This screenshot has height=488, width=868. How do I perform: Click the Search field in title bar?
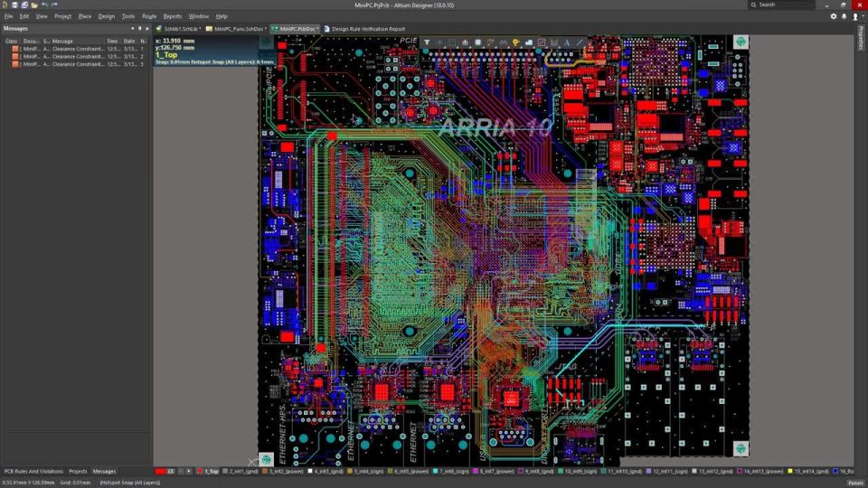(x=781, y=5)
